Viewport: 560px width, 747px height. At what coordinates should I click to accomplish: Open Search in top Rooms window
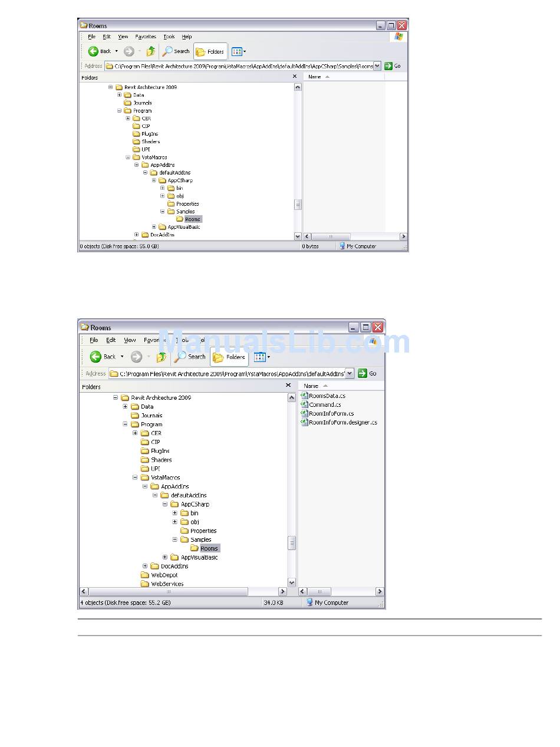(176, 51)
